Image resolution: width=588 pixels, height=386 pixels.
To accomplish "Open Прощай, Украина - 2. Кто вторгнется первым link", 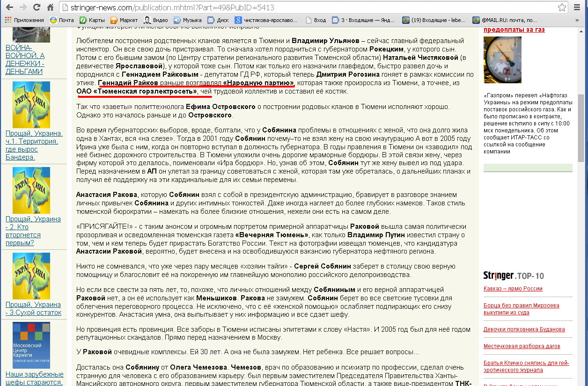I will [33, 231].
